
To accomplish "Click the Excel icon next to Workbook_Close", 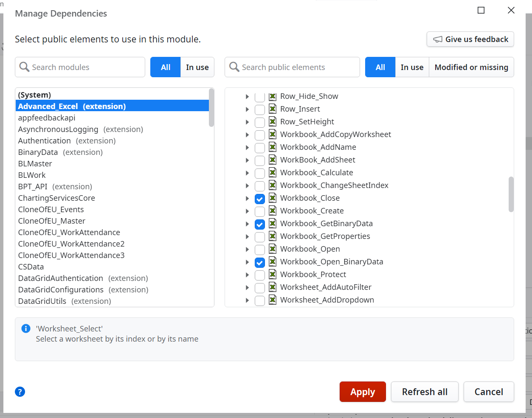I will [272, 198].
